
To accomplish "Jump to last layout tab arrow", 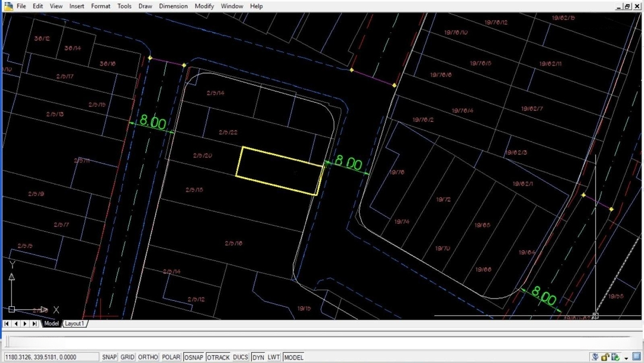I will click(35, 324).
